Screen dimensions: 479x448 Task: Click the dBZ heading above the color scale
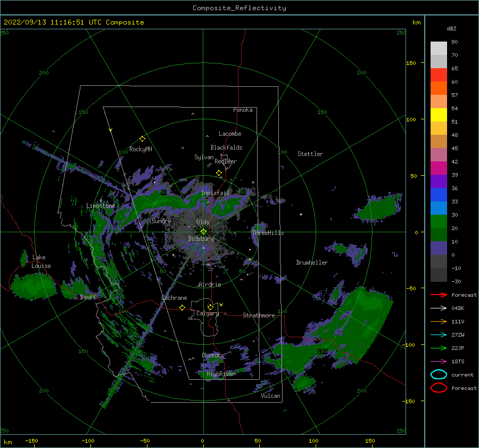click(x=451, y=29)
